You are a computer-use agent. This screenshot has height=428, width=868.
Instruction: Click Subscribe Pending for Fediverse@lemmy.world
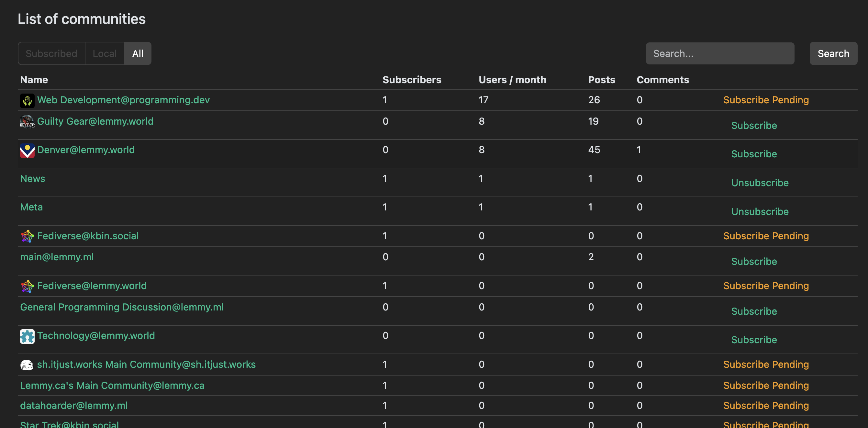[x=766, y=286]
